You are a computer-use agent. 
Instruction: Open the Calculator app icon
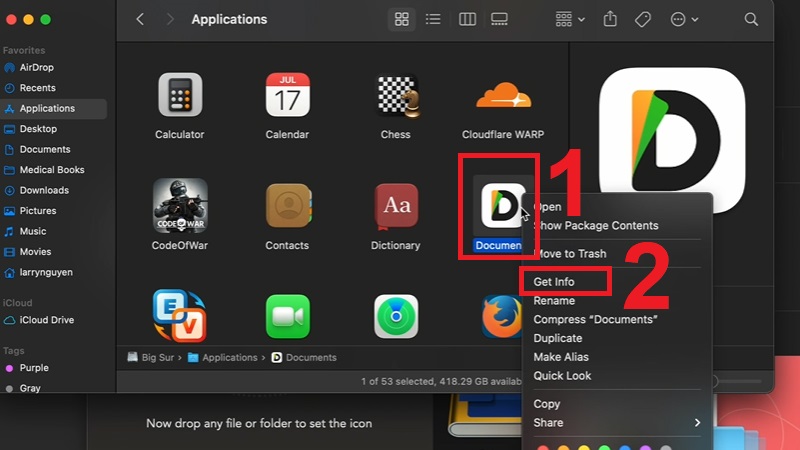pos(180,96)
